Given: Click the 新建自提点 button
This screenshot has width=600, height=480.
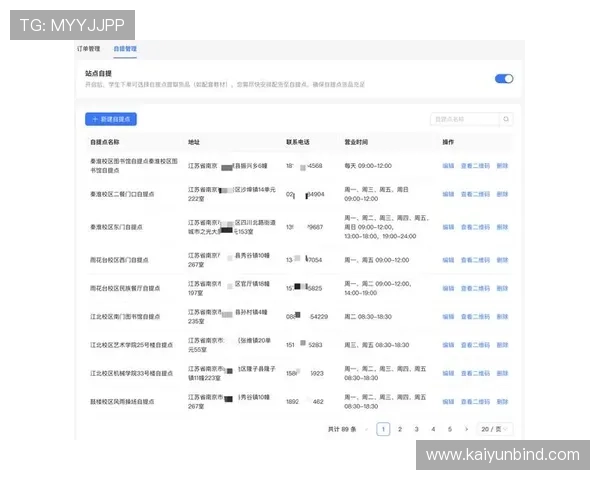Looking at the screenshot, I should coord(111,119).
